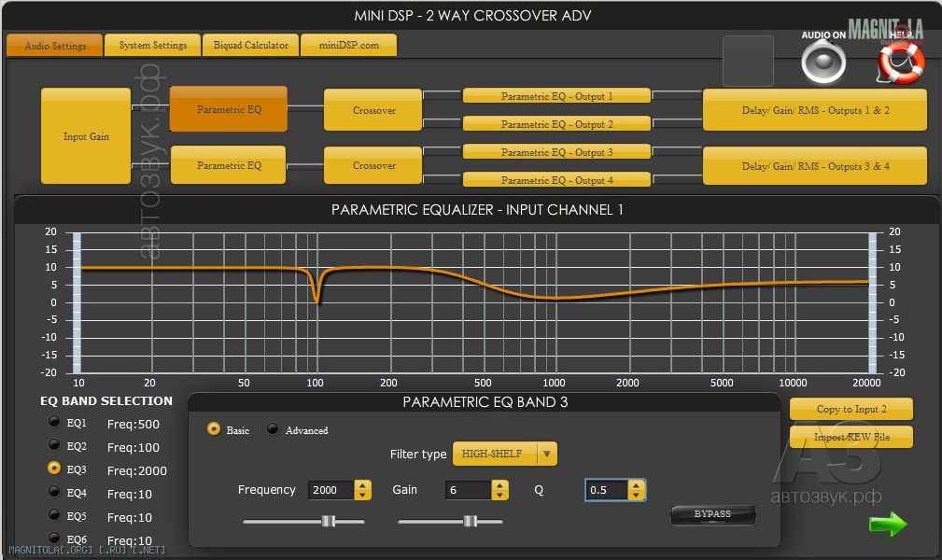Open Parametric EQ - Output 3
Image resolution: width=942 pixels, height=560 pixels.
coord(556,152)
